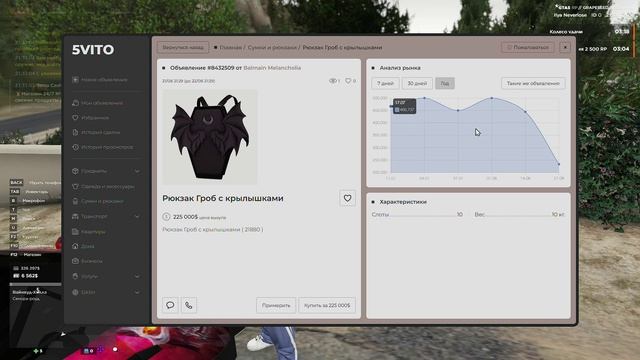Select the Бизнесы category
Image resolution: width=640 pixels, height=360 pixels.
[87, 261]
